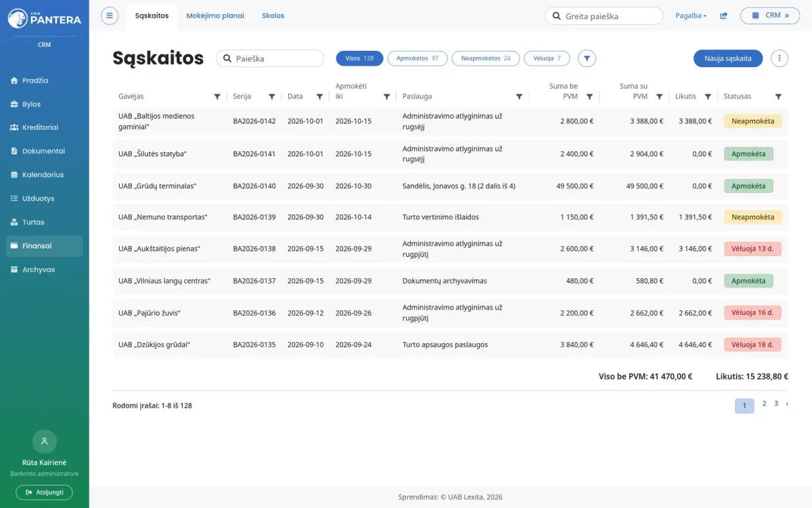Show all invoices with Visos 128 filter
Screen dimensions: 812x508
coord(360,59)
